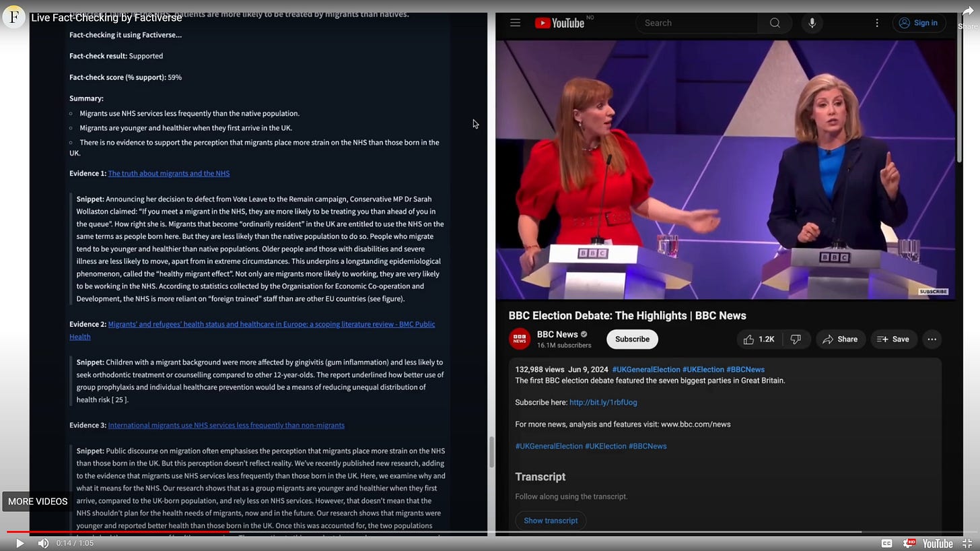Click the BBC debate video frame

click(x=725, y=169)
